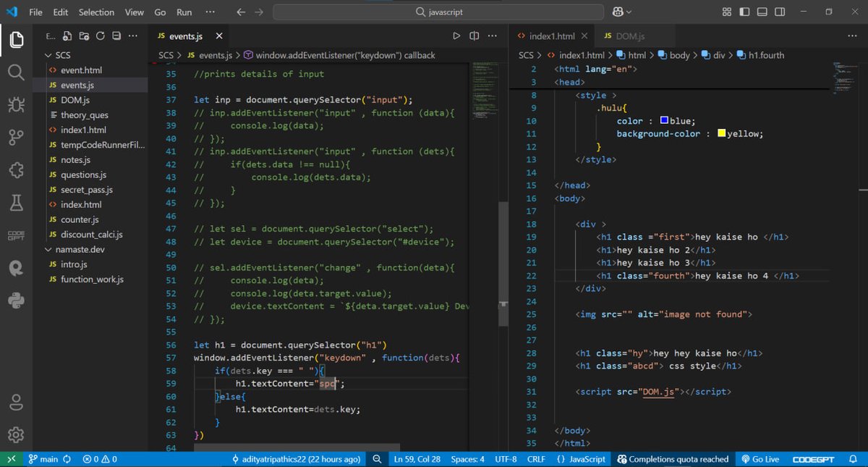Open Run and Debug view
This screenshot has height=467, width=868.
coord(17,105)
